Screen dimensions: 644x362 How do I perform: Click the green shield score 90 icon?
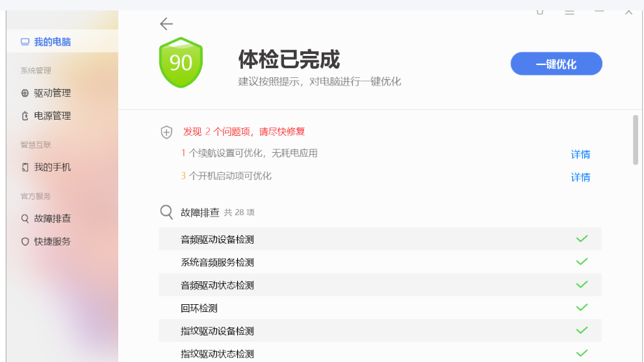[181, 62]
